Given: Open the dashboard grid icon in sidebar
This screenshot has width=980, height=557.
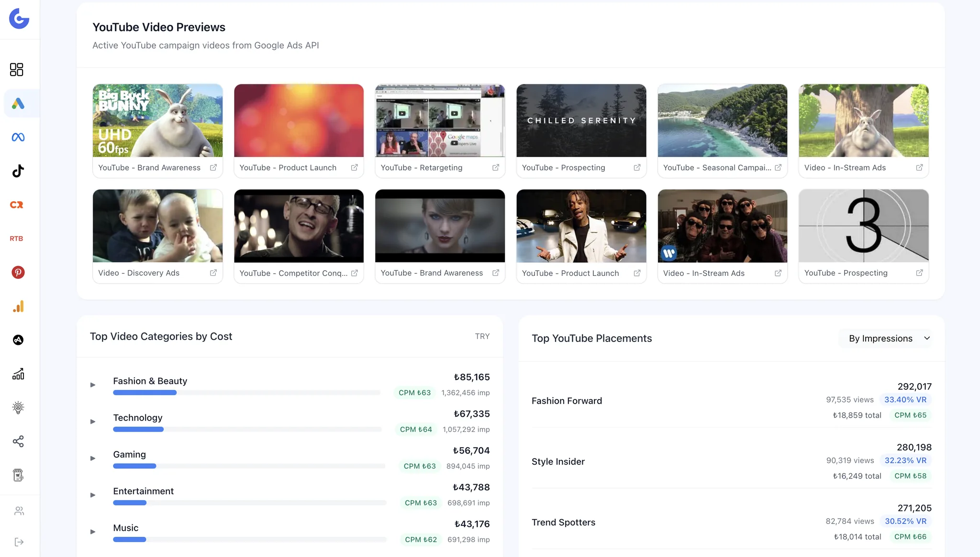Looking at the screenshot, I should point(17,69).
